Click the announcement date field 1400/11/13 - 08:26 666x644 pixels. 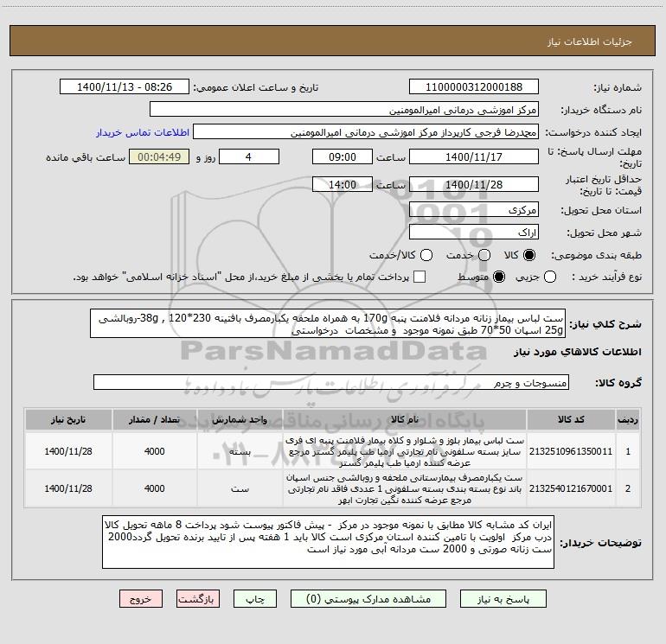click(125, 87)
